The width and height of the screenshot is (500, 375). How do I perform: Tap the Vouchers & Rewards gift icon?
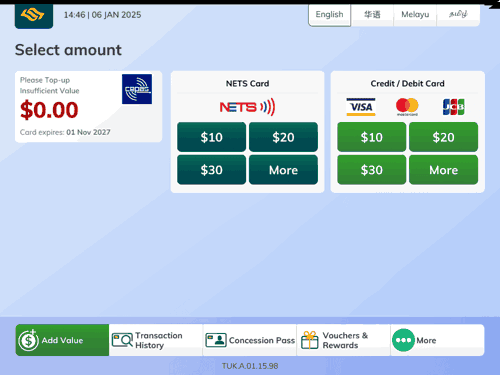pyautogui.click(x=310, y=340)
